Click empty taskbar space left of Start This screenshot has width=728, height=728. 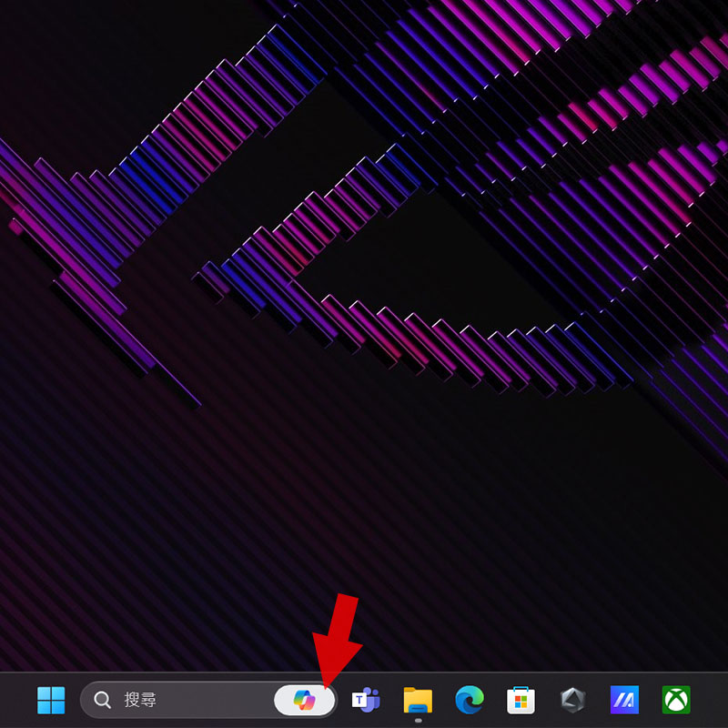(x=16, y=700)
